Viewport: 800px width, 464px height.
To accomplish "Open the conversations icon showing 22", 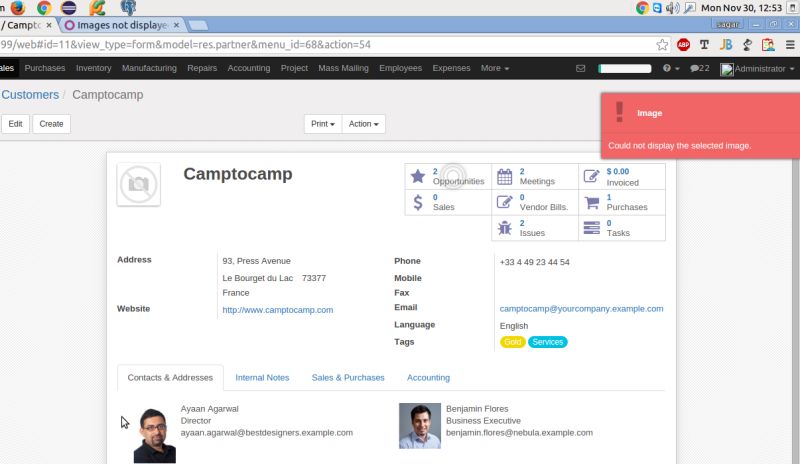I will [699, 68].
